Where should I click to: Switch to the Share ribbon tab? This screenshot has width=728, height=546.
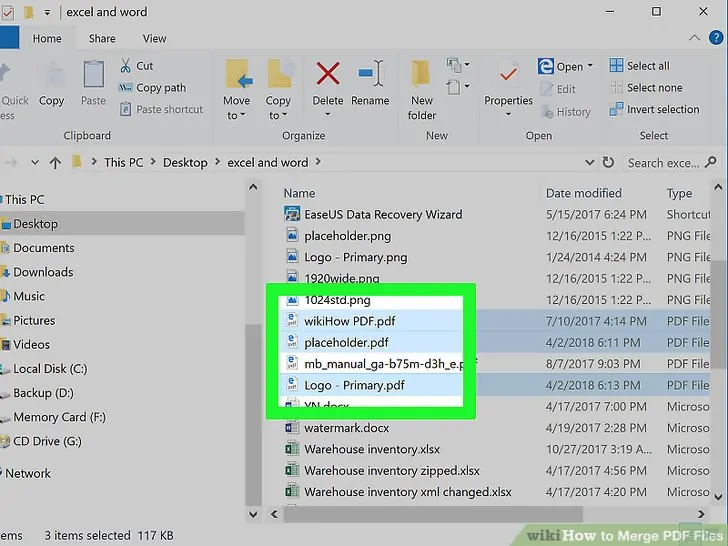102,39
